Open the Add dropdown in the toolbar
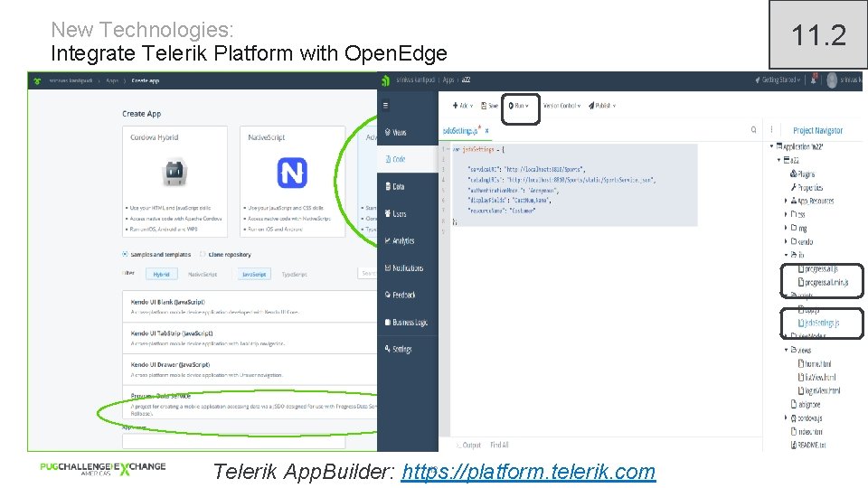 (463, 106)
